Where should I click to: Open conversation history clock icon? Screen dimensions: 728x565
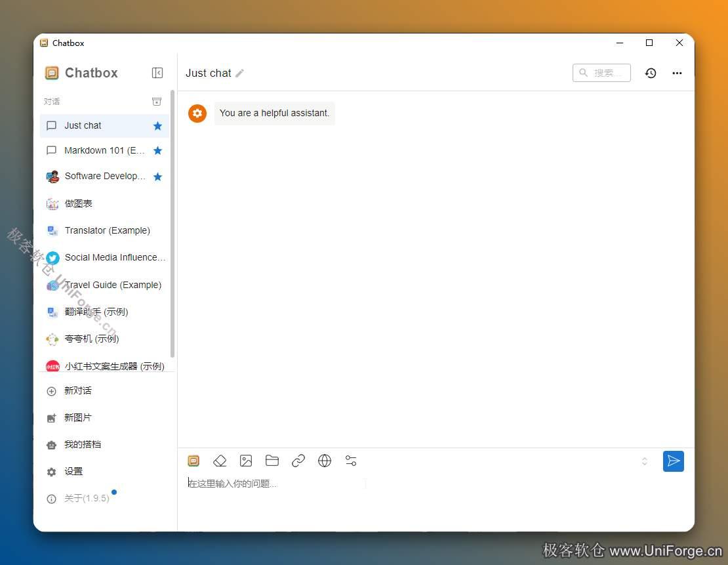pos(651,73)
